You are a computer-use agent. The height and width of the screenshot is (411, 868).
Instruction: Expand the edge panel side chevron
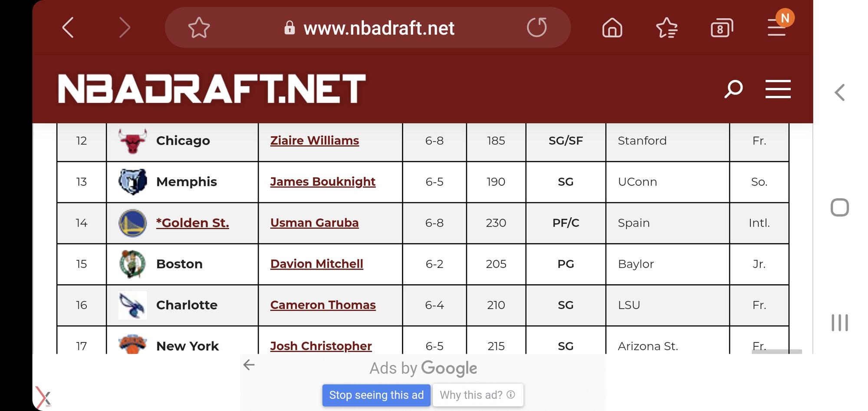(840, 92)
